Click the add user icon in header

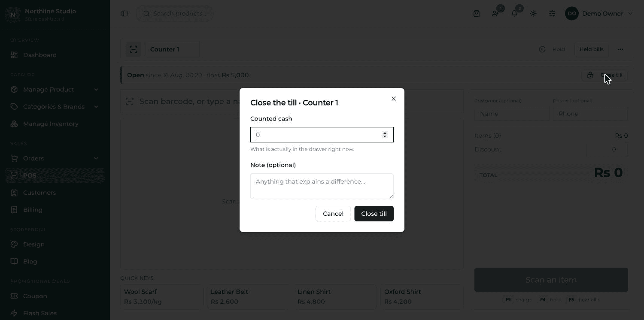[495, 14]
